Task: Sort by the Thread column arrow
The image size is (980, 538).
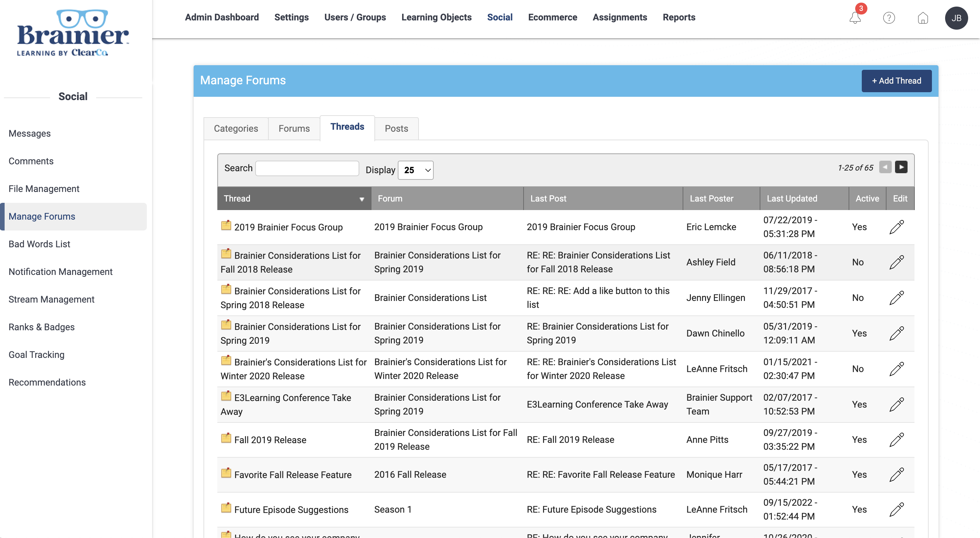Action: [x=362, y=199]
